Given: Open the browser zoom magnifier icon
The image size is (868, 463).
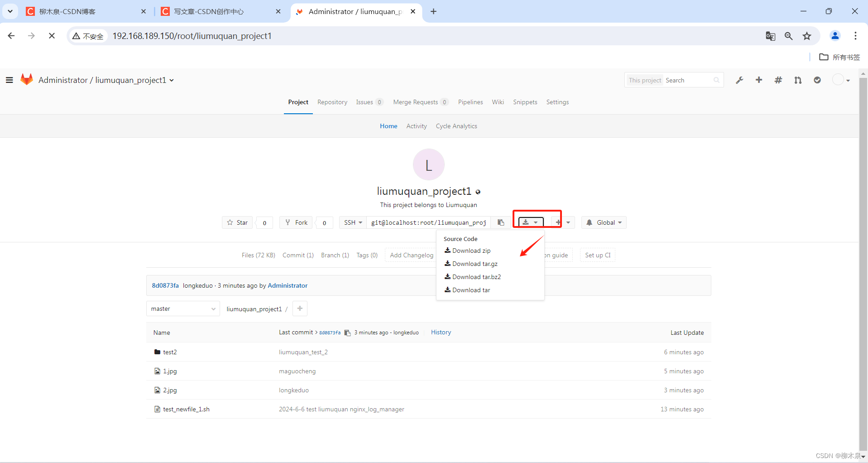Looking at the screenshot, I should (x=788, y=36).
